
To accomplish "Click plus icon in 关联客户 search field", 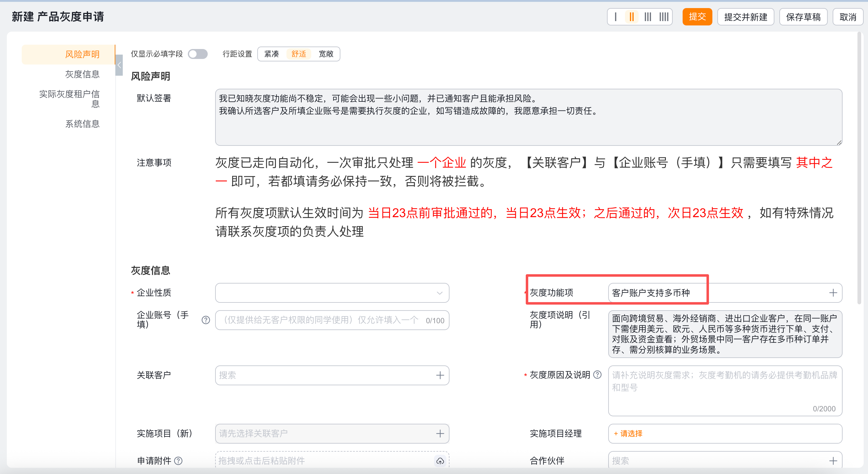I will click(440, 375).
